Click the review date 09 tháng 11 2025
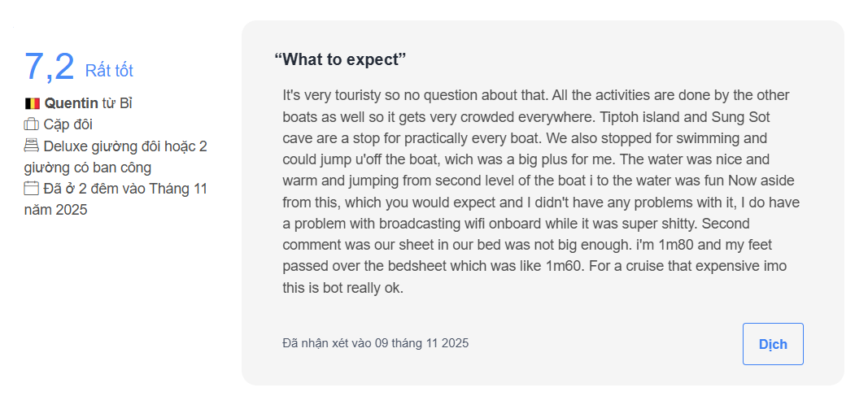This screenshot has height=405, width=868. [x=422, y=343]
